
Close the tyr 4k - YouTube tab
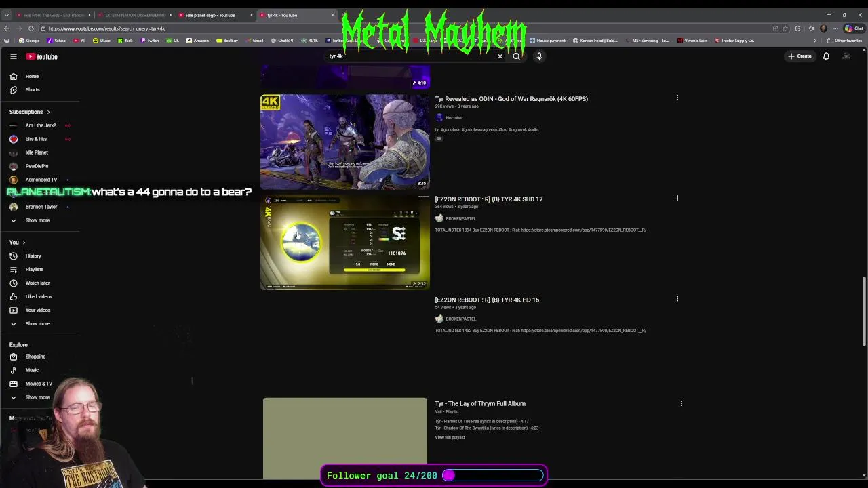[332, 15]
